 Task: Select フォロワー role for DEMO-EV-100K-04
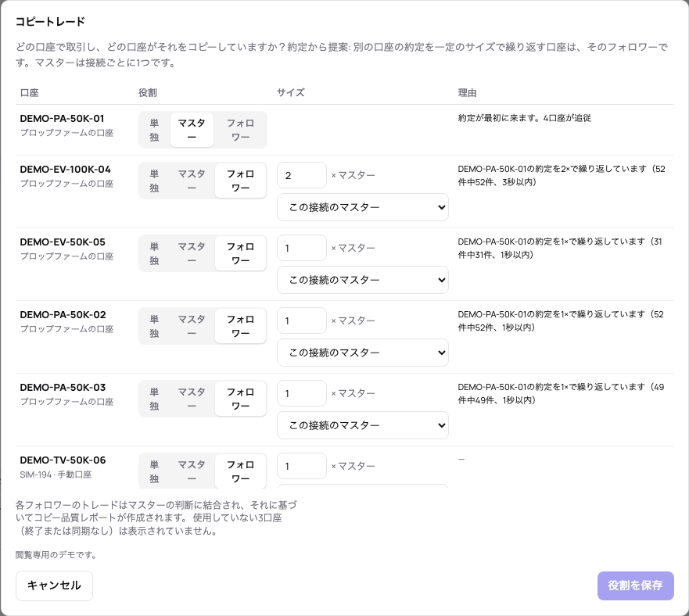240,181
